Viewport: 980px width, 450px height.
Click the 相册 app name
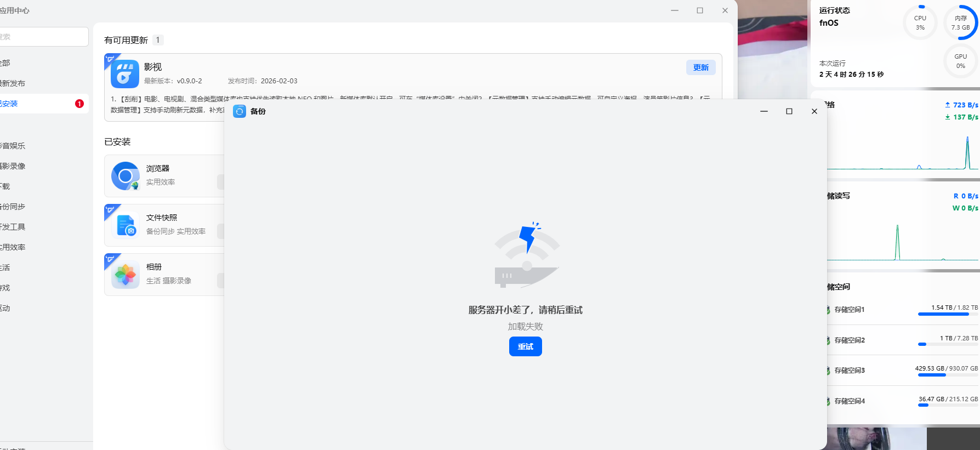[x=154, y=267]
